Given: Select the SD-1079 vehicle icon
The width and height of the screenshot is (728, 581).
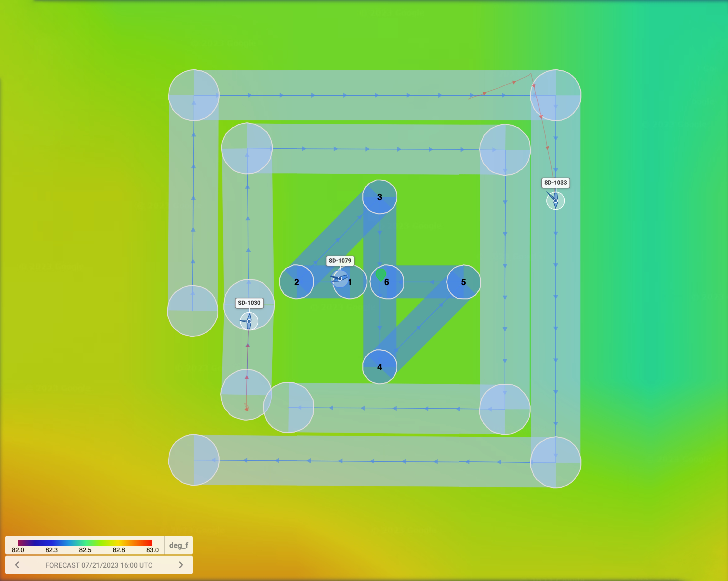Looking at the screenshot, I should [x=340, y=279].
